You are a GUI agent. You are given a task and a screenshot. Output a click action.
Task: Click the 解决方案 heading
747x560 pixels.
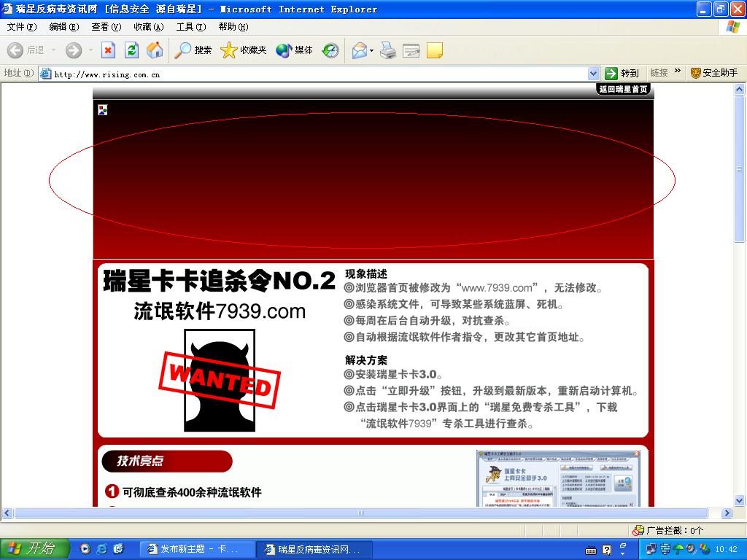click(x=366, y=360)
